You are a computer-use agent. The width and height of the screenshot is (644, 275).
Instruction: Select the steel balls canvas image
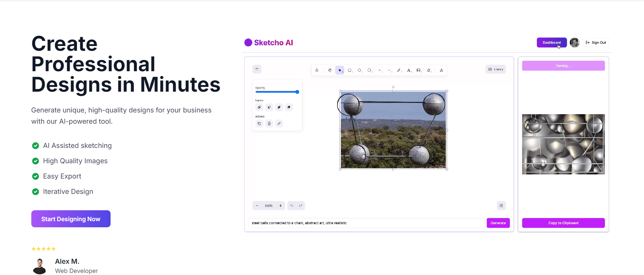[393, 130]
